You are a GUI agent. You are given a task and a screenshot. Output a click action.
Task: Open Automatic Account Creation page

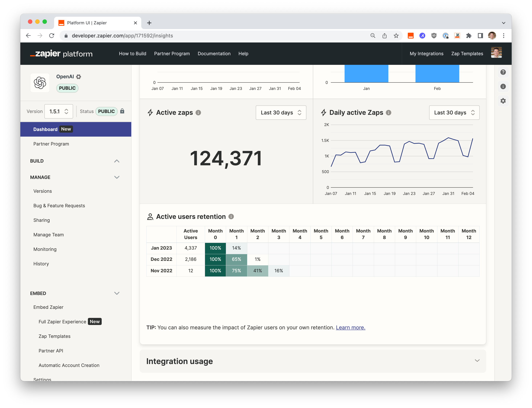tap(69, 365)
